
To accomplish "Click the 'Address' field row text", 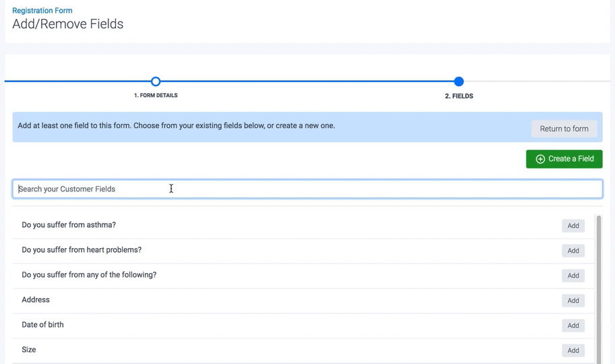I will [36, 300].
